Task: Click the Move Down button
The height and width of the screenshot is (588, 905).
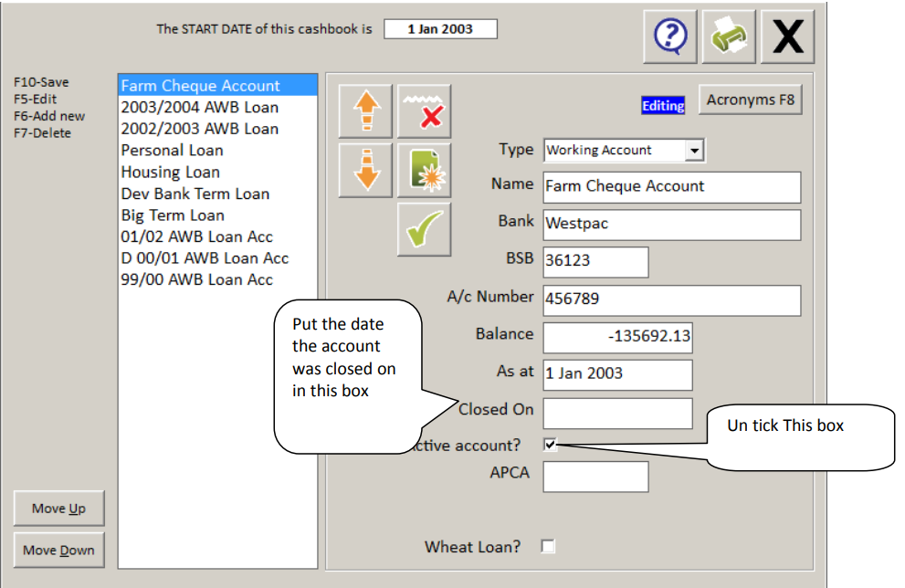Action: [x=58, y=551]
